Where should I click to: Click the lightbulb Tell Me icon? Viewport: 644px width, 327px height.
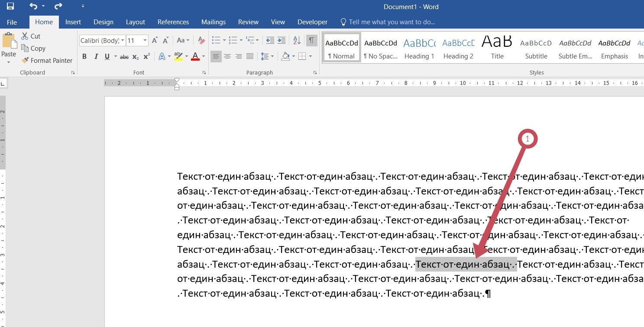coord(343,22)
